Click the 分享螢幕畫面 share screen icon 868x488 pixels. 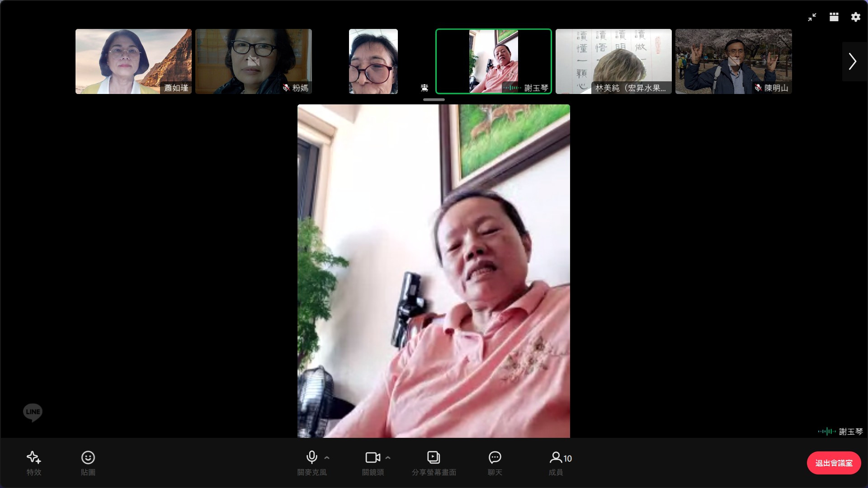pyautogui.click(x=434, y=458)
